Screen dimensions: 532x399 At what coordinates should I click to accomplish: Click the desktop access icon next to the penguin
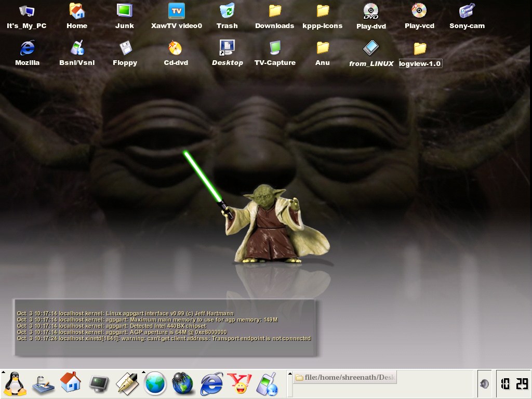(43, 385)
